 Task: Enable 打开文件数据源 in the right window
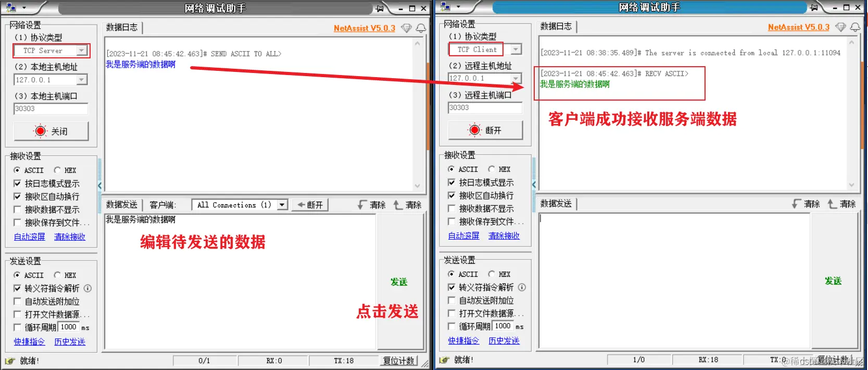click(451, 313)
